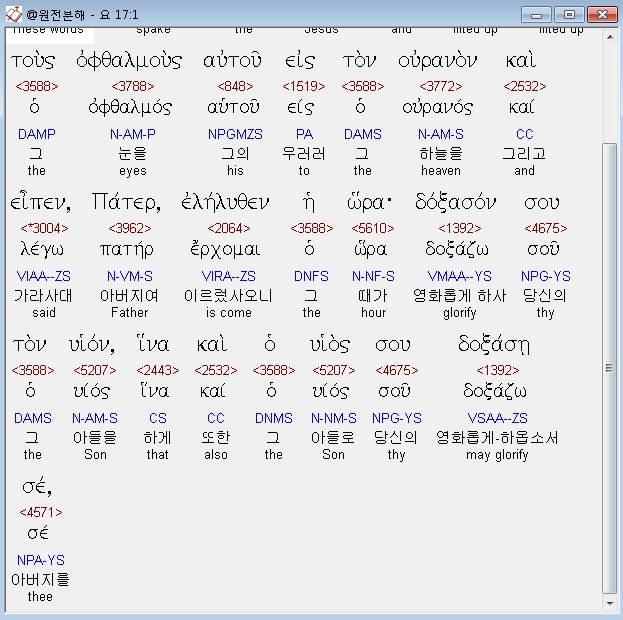This screenshot has width=623, height=620.
Task: Click the Greek word ὀφθαλμοὺς
Action: [129, 60]
